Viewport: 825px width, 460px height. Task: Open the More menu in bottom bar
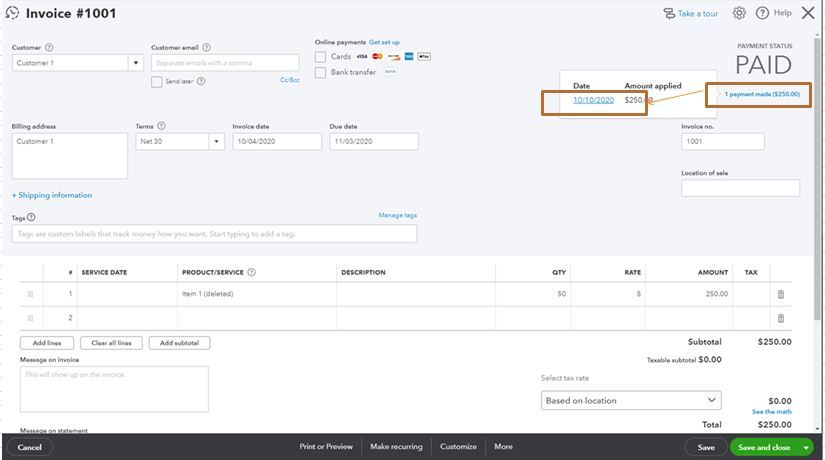(503, 446)
